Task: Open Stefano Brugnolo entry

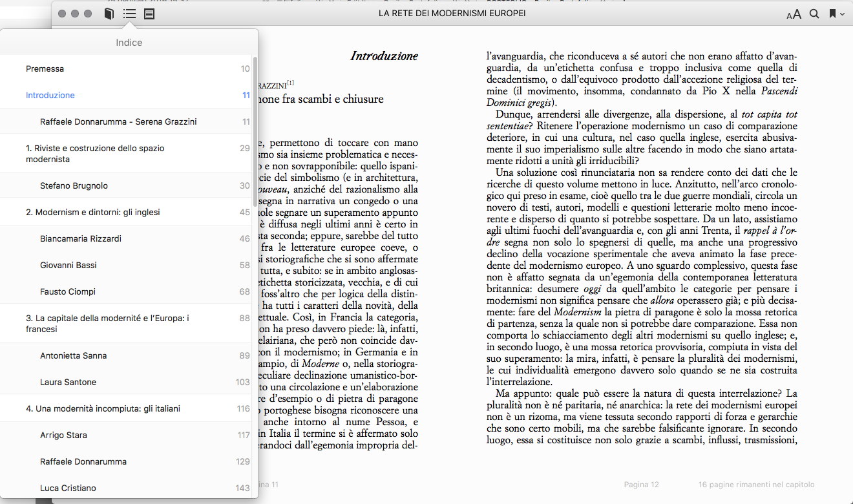Action: (x=126, y=185)
